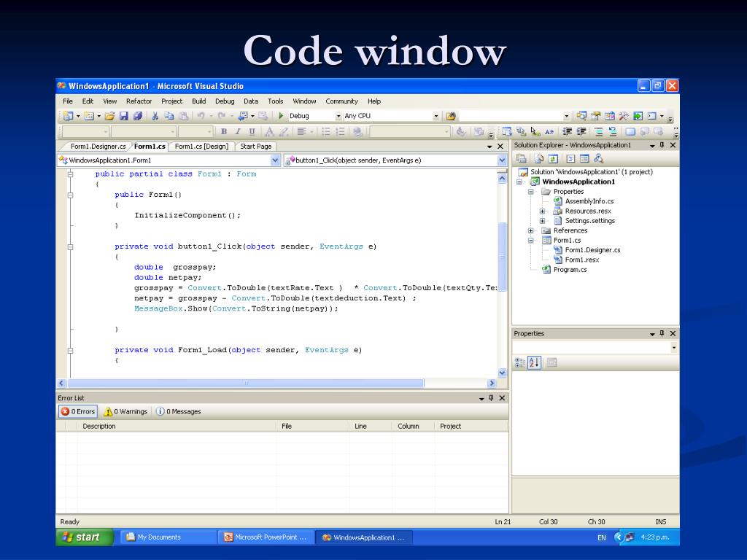
Task: Collapse the Properties folder in Solution Explorer
Action: (531, 192)
